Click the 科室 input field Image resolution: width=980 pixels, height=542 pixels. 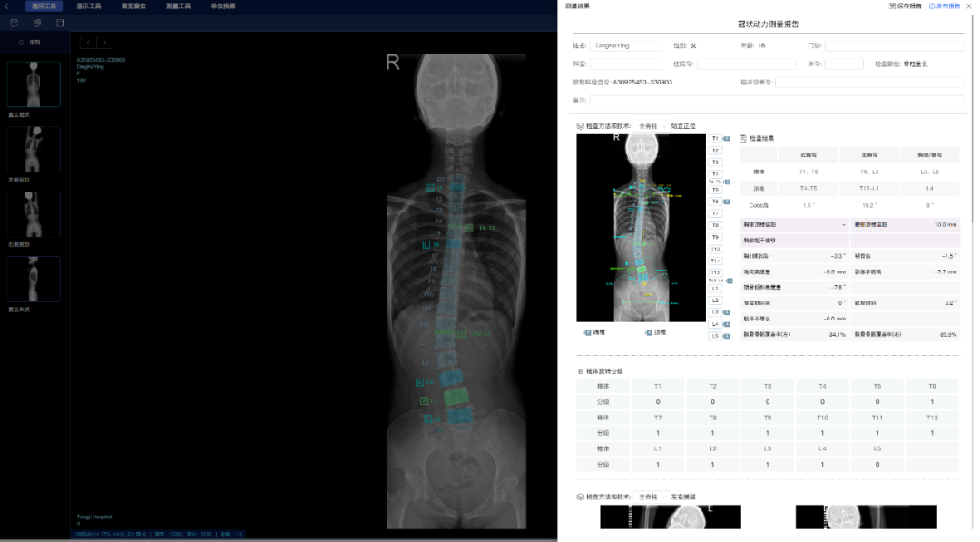(625, 64)
